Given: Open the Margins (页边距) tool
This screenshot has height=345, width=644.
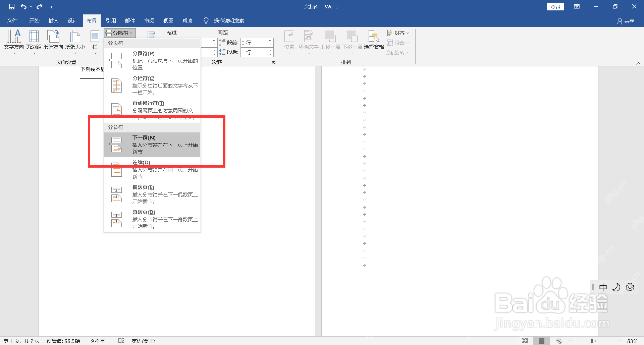Looking at the screenshot, I should (34, 42).
